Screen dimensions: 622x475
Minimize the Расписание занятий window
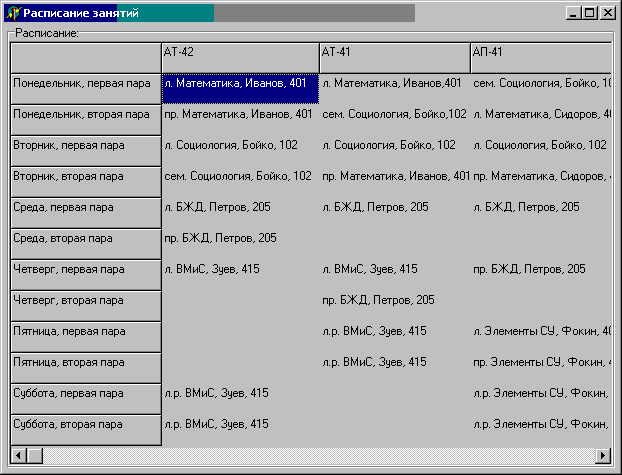point(573,13)
